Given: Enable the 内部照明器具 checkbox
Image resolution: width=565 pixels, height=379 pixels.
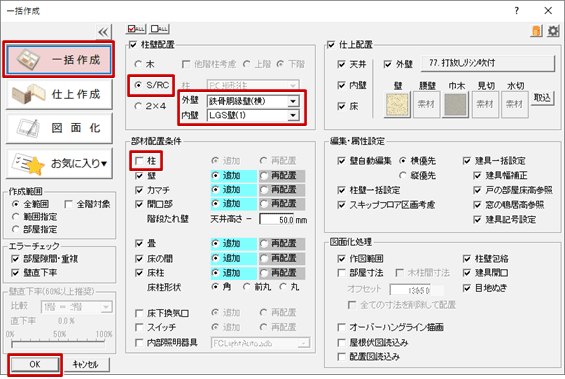Looking at the screenshot, I should point(139,343).
